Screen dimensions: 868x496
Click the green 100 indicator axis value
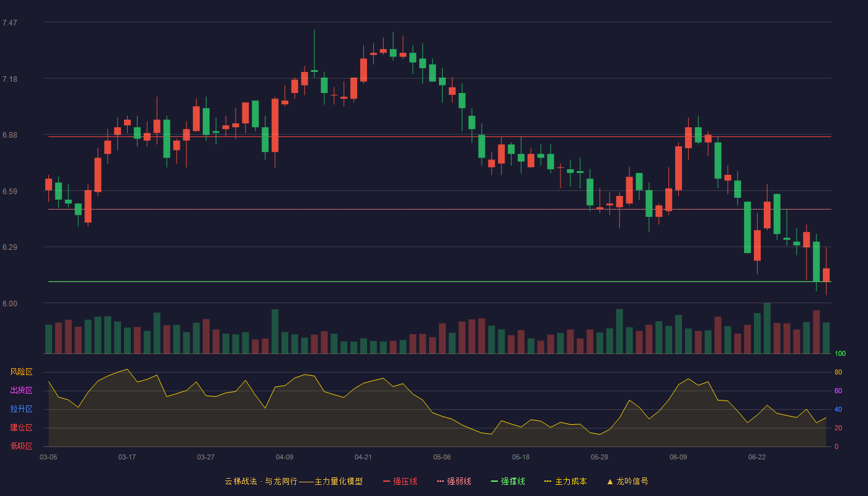point(840,354)
